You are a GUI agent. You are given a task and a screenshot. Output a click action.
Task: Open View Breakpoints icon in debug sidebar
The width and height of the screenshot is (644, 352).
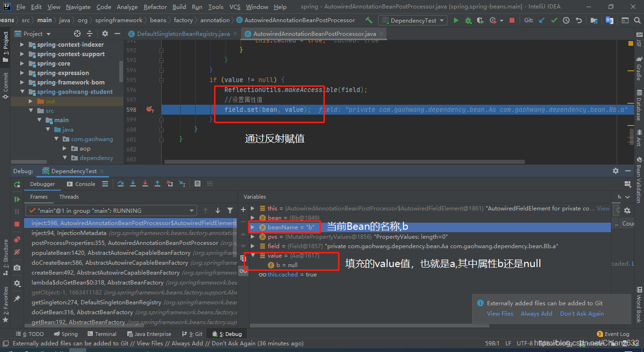click(x=17, y=240)
